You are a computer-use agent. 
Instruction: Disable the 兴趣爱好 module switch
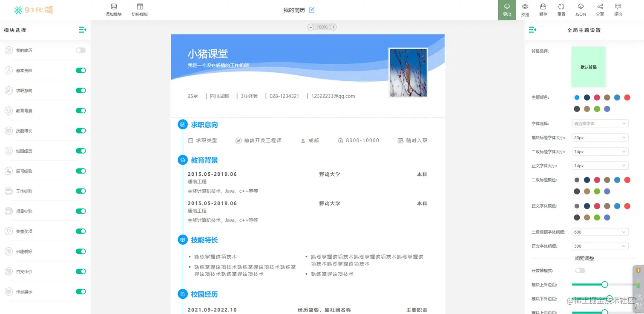click(x=81, y=251)
